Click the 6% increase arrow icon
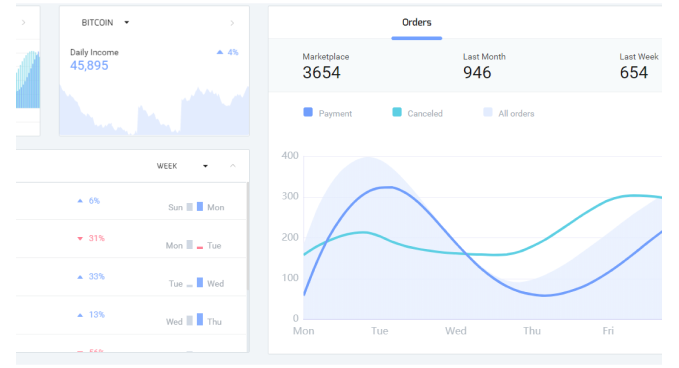Screen dimensions: 679x368 tap(80, 201)
